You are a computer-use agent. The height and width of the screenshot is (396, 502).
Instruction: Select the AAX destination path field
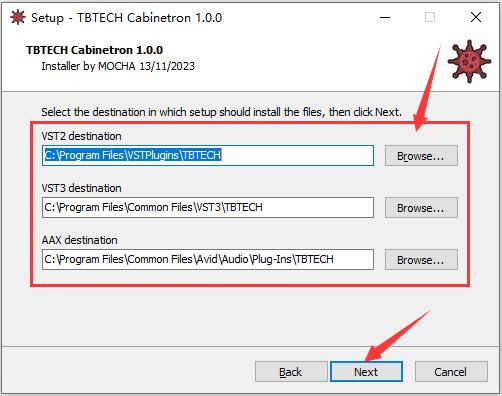pyautogui.click(x=208, y=259)
